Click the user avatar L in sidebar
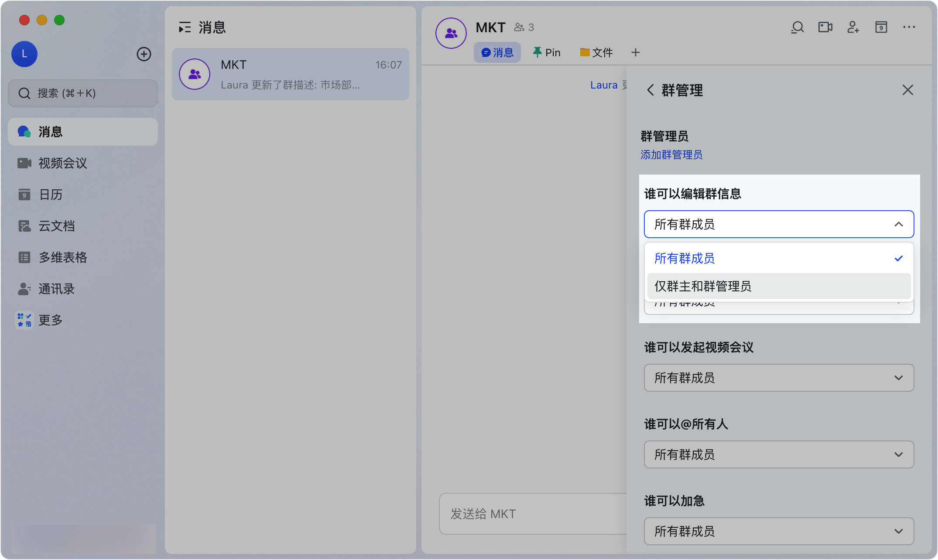Image resolution: width=938 pixels, height=560 pixels. click(24, 54)
